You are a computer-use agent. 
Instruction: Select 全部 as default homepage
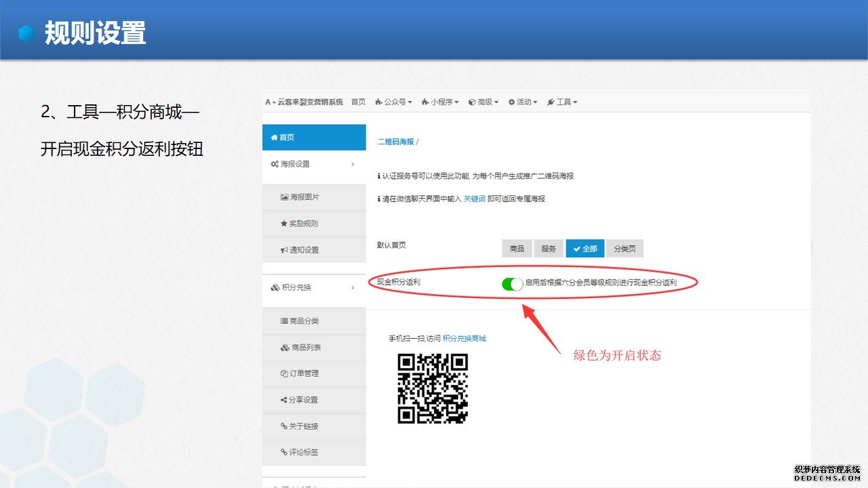pos(585,249)
